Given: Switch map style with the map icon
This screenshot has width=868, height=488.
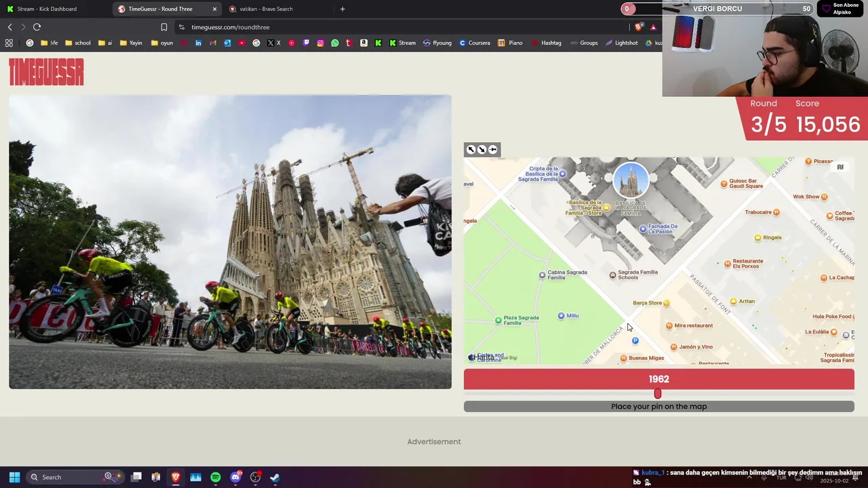Looking at the screenshot, I should [x=840, y=167].
